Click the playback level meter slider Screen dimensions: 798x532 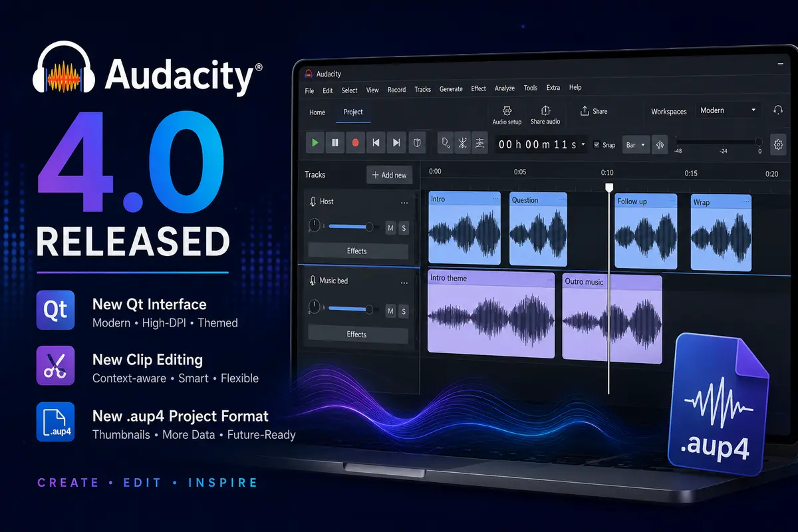coord(720,141)
